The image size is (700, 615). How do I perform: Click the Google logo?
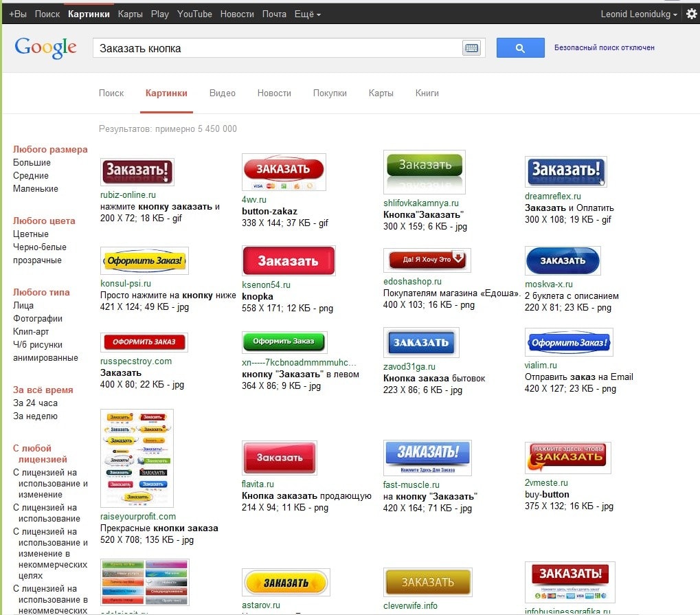pos(45,47)
